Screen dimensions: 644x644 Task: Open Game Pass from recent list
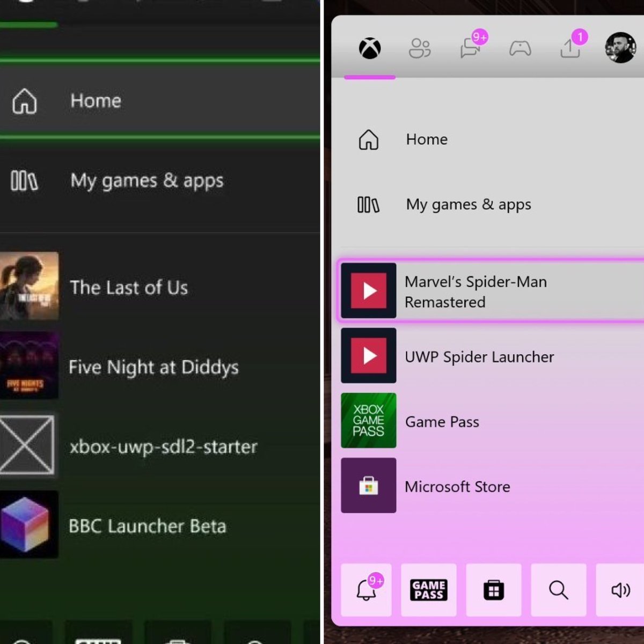pyautogui.click(x=491, y=421)
